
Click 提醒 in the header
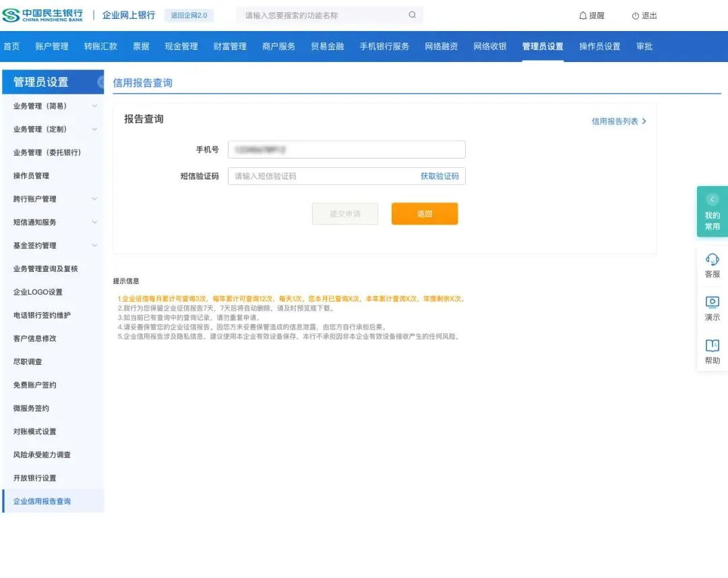click(x=597, y=16)
